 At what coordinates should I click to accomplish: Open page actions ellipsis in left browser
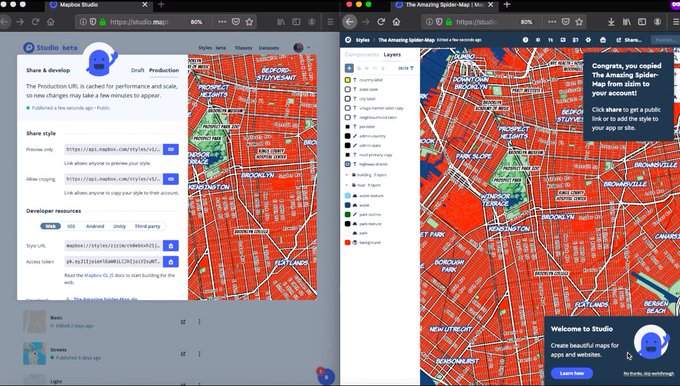pos(222,22)
